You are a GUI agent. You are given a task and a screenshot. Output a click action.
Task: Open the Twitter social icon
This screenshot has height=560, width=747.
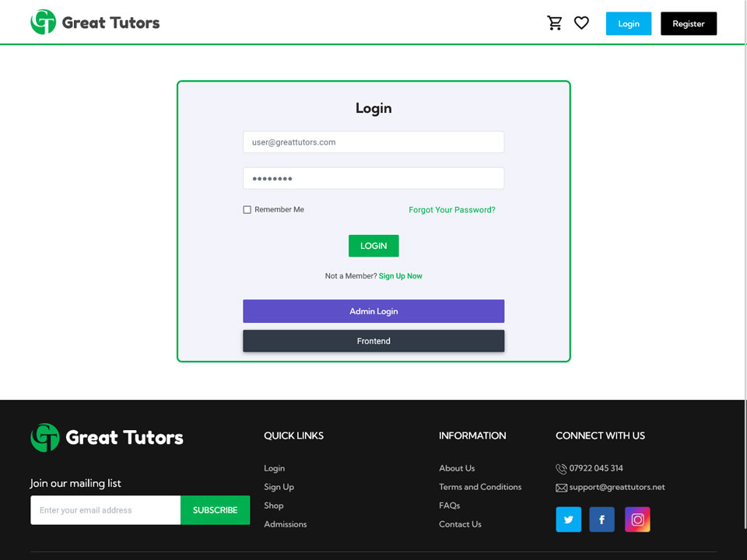(x=568, y=520)
